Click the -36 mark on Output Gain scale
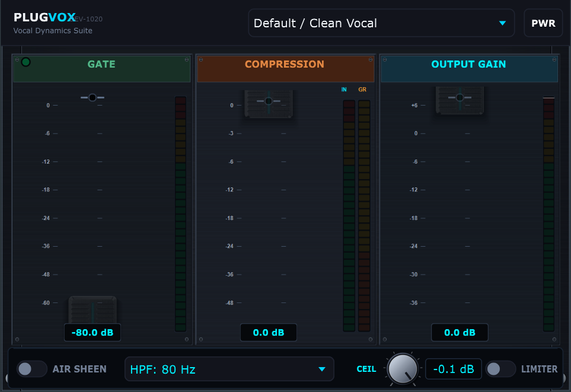Screen dimensions: 571x392 point(414,302)
